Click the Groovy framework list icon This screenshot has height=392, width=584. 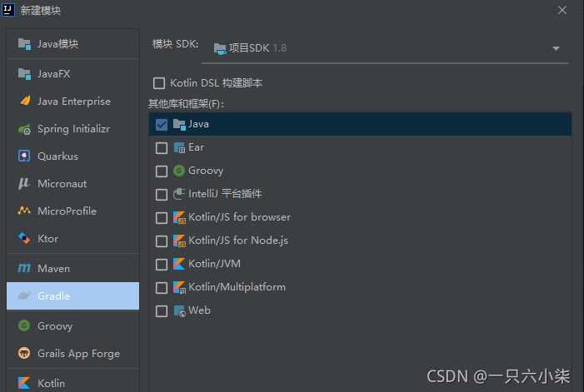(x=179, y=171)
